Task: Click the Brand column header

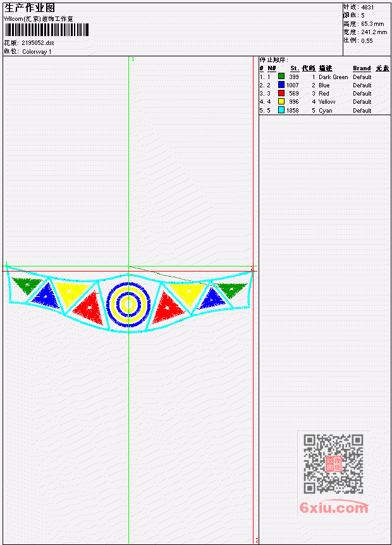Action: [362, 68]
